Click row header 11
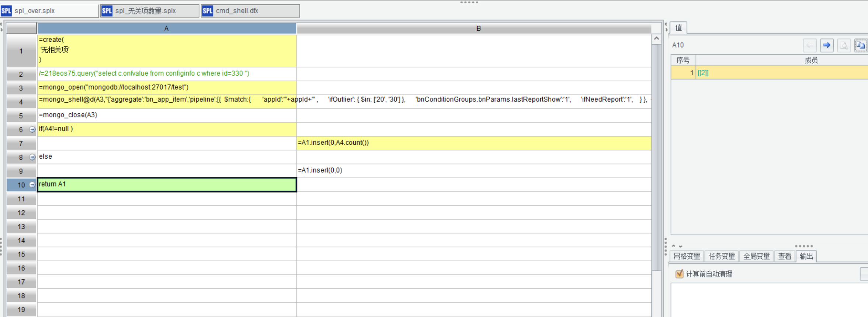This screenshot has height=317, width=868. pos(21,199)
